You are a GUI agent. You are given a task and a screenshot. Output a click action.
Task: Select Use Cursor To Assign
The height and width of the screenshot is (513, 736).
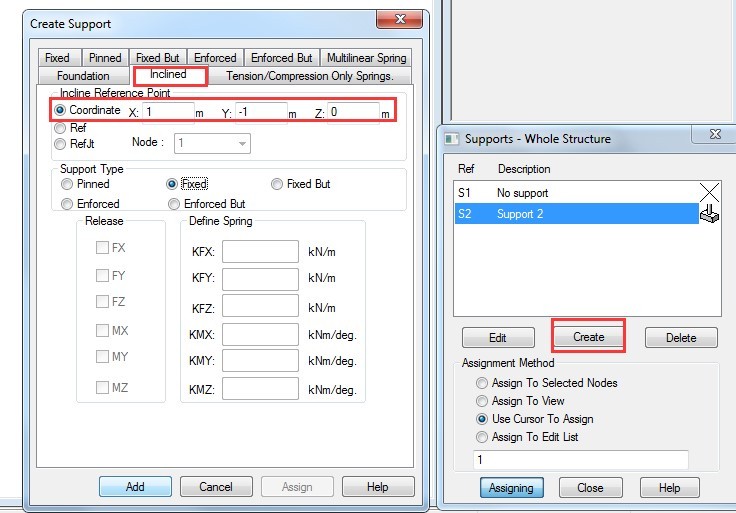pos(535,419)
